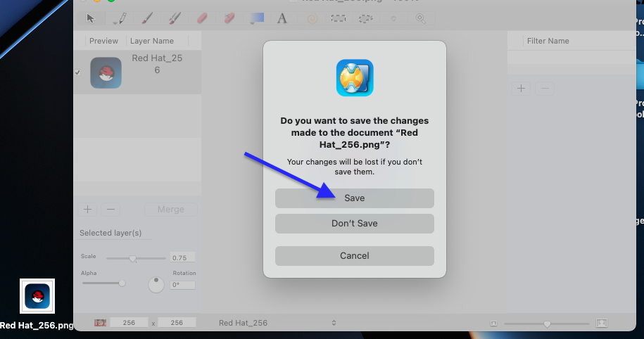Viewport: 644px width, 339px height.
Task: Click the app icon in save dialog
Action: point(355,78)
